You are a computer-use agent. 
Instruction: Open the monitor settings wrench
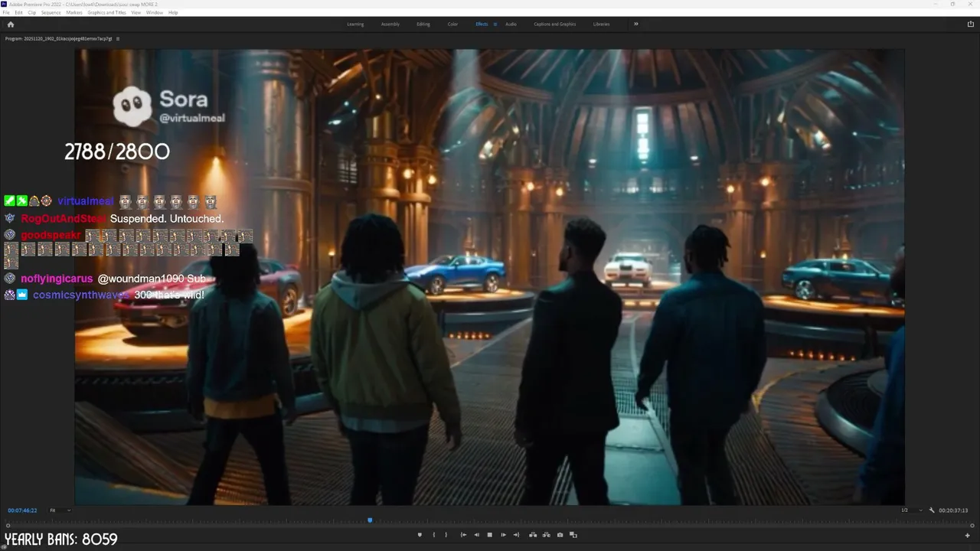(932, 510)
